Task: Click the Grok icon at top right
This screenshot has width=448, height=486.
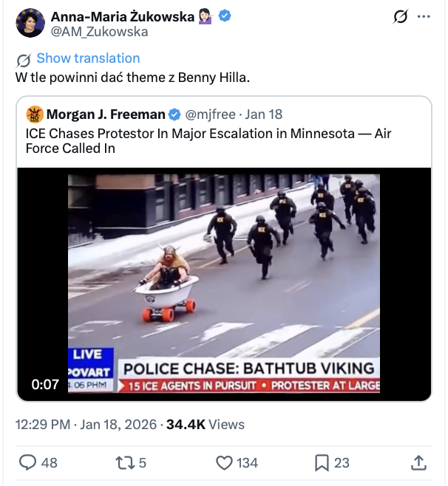Action: tap(401, 17)
